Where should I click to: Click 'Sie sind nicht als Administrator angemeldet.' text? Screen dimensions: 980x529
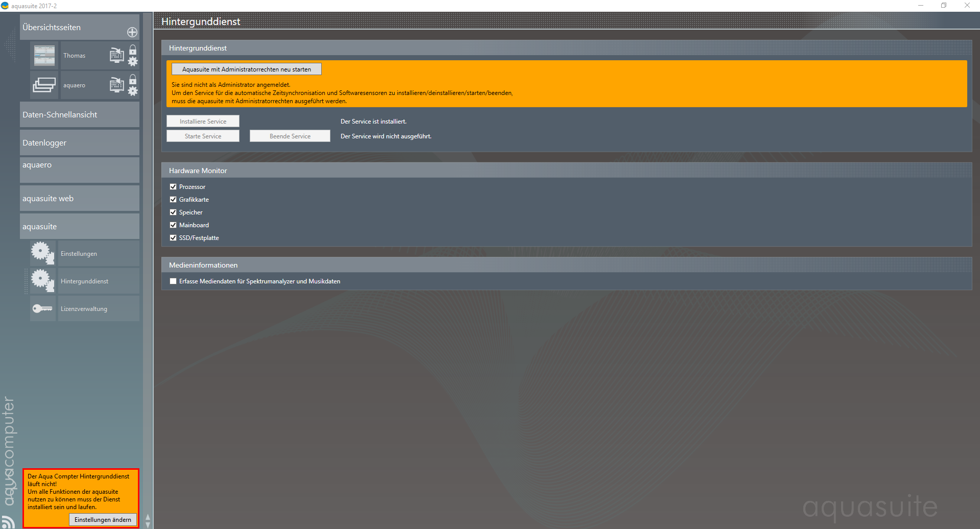click(x=231, y=85)
